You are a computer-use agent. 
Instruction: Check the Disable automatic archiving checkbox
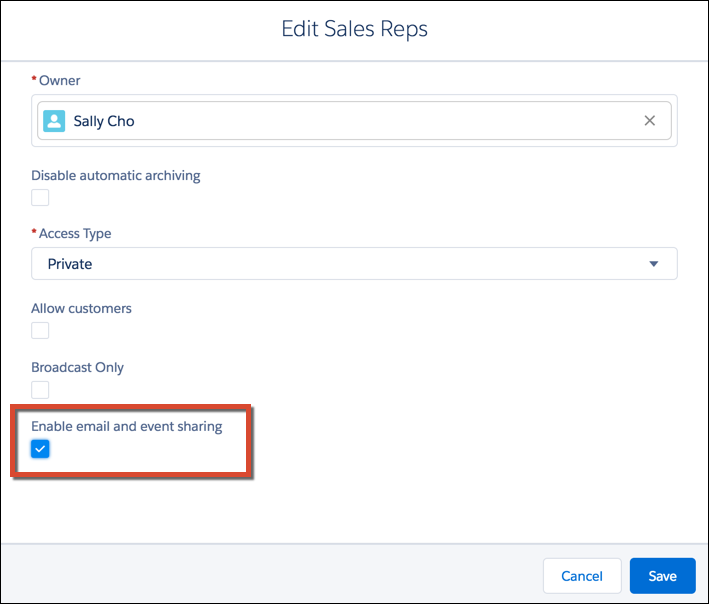(x=40, y=197)
